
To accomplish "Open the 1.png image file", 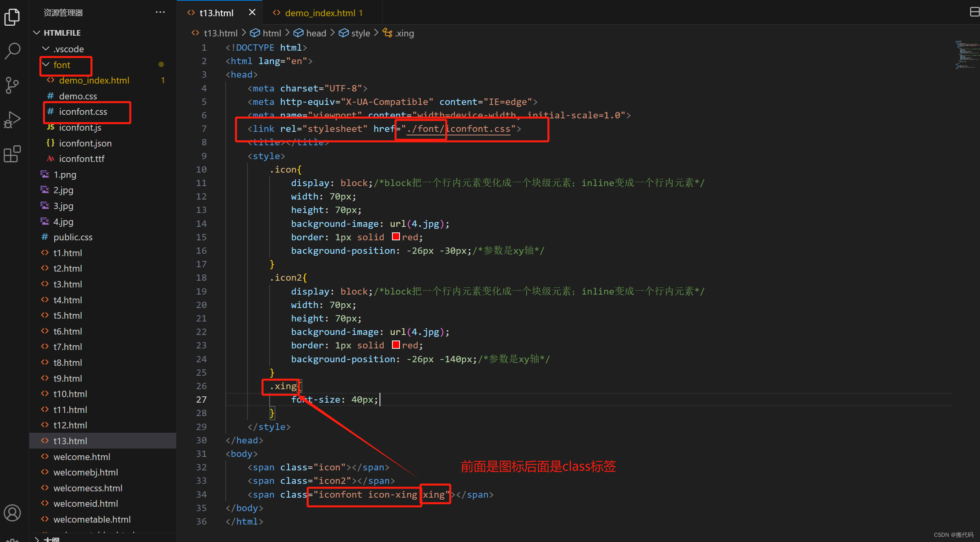I will 103,175.
